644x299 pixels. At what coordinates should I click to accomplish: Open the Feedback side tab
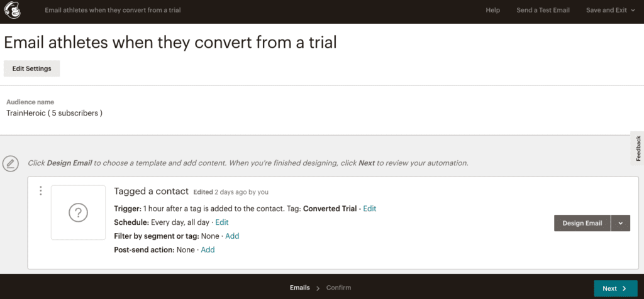638,148
